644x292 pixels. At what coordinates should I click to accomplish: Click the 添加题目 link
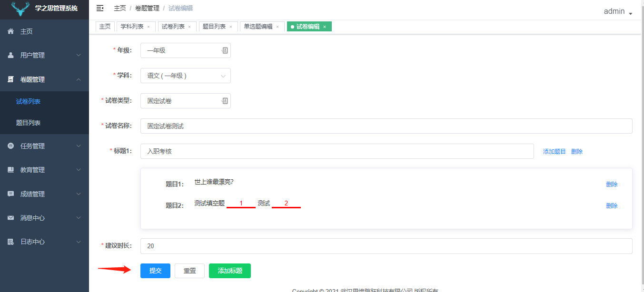point(555,151)
